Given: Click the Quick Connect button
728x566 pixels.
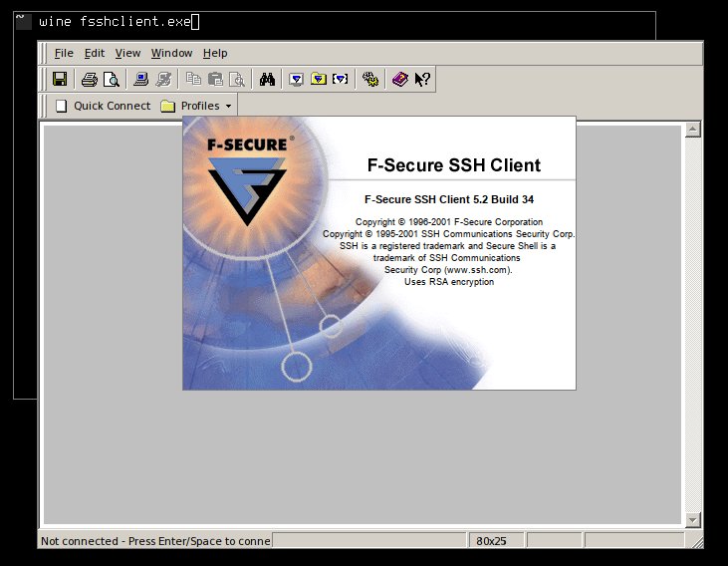Looking at the screenshot, I should coord(103,106).
